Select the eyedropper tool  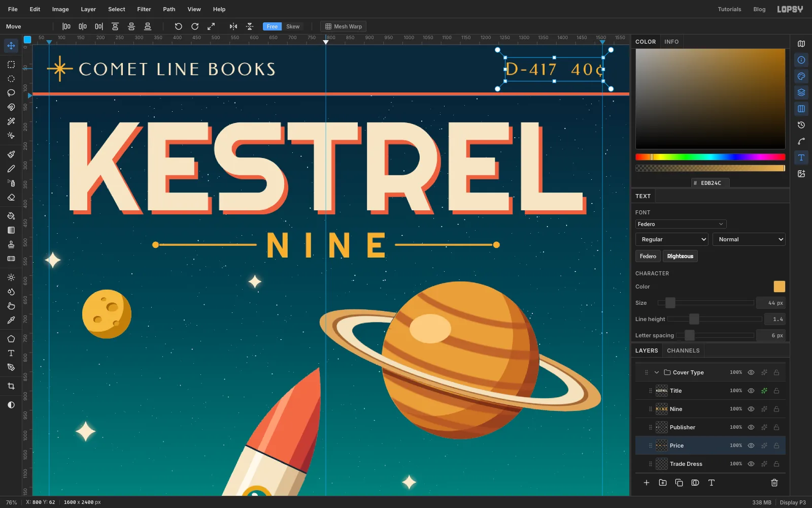(11, 320)
